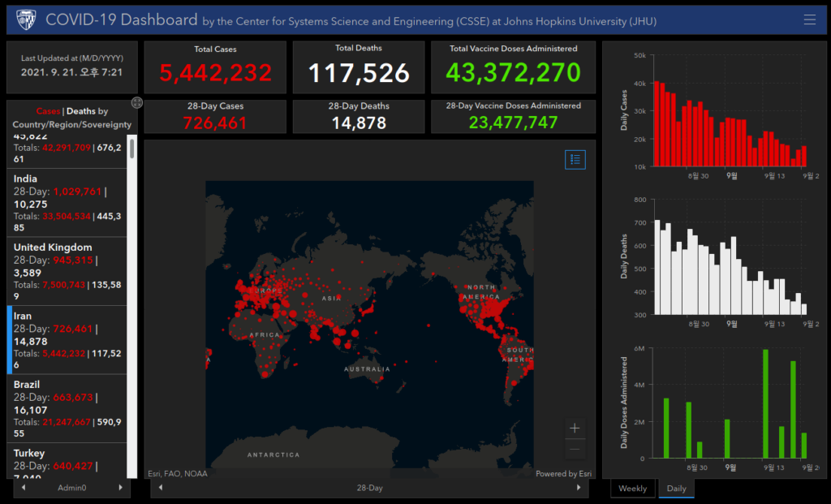Expand the country list panel
Image resolution: width=831 pixels, height=504 pixels.
[136, 103]
